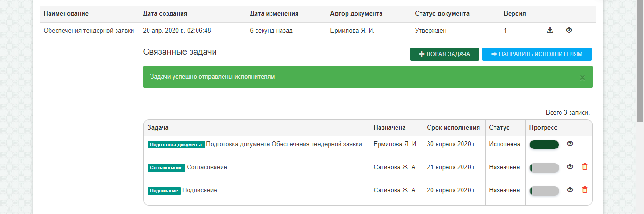Open the Обеспечения тендерной заявки document name
Viewport: 644px width, 214px height.
[x=89, y=31]
